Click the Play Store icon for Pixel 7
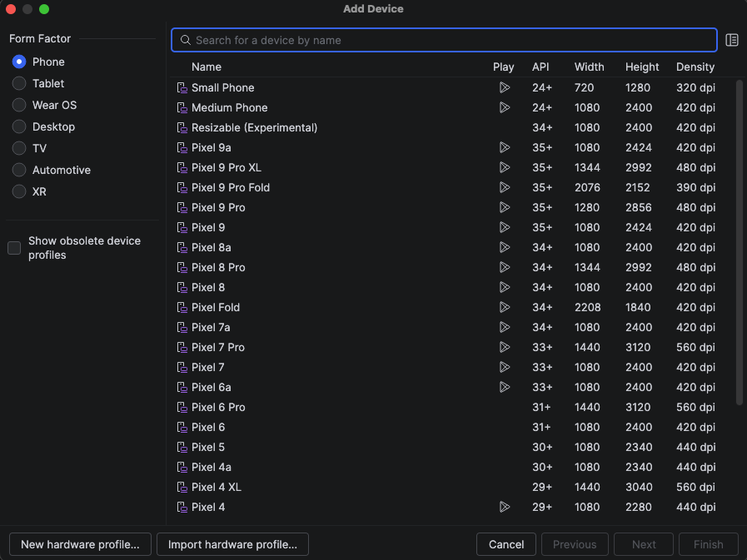Viewport: 747px width, 560px height. pos(505,367)
